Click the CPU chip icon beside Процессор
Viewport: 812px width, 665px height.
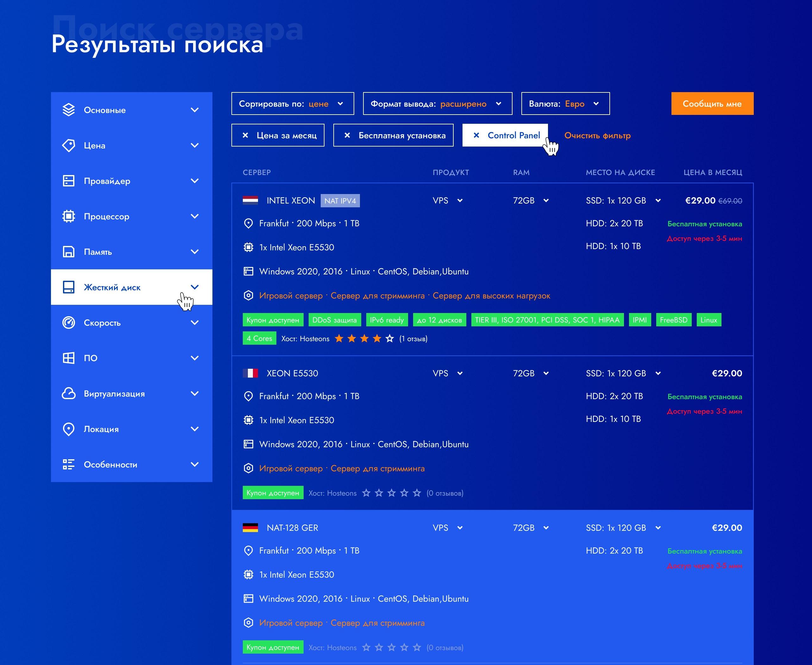(x=69, y=216)
